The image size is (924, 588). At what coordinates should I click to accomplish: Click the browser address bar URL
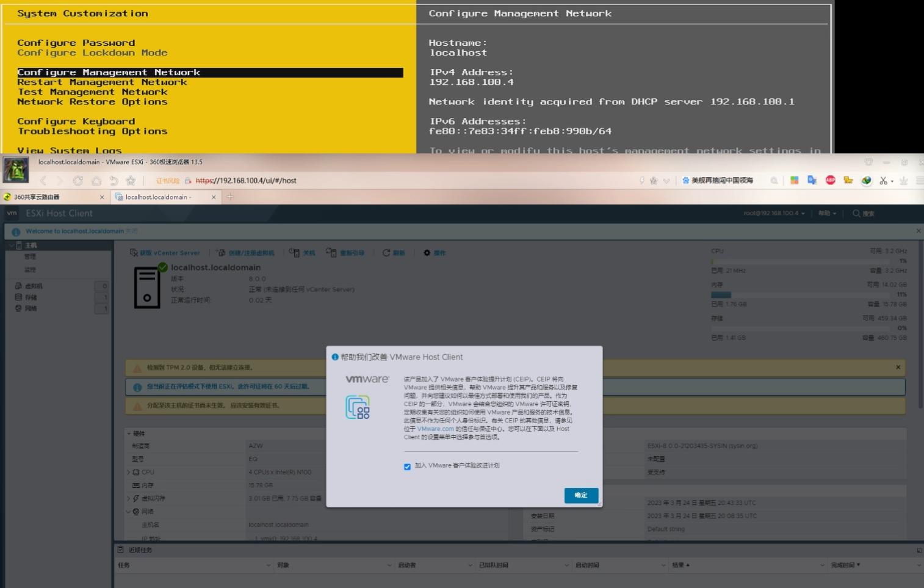pos(246,181)
